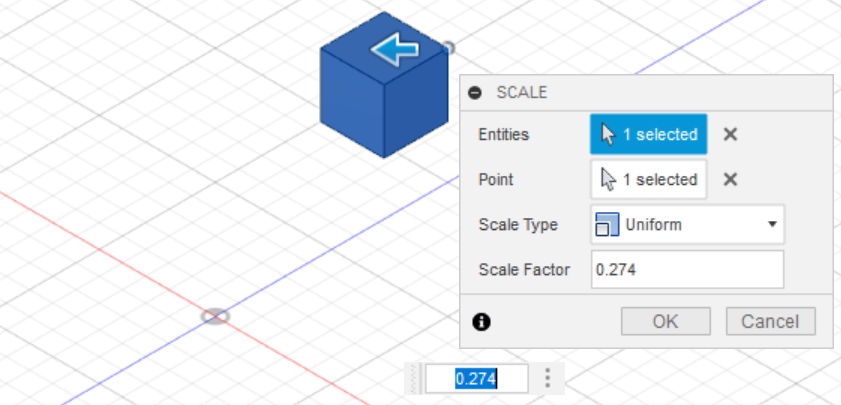Click the Uniform scale type icon
Screen dimensions: 841x405
607,224
